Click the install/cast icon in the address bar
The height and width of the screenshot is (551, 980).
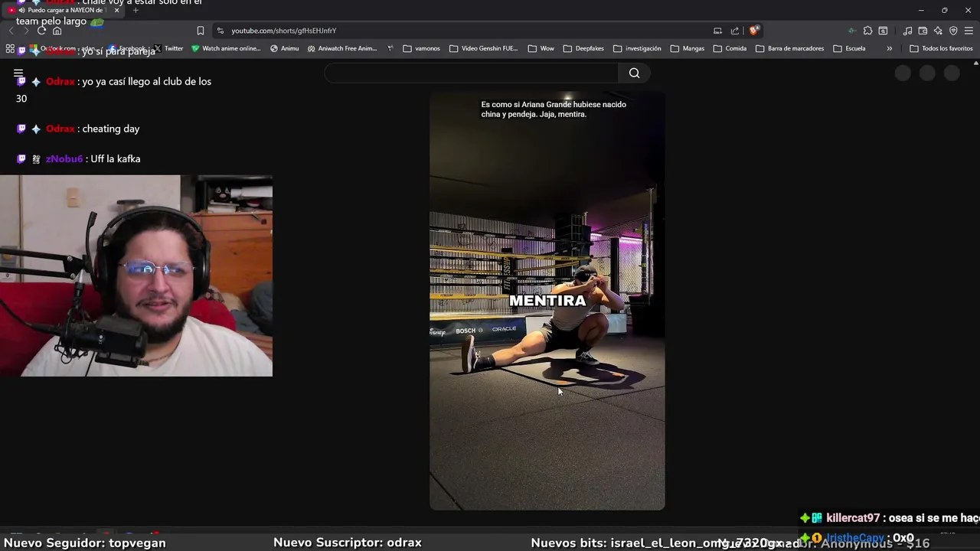pos(717,31)
